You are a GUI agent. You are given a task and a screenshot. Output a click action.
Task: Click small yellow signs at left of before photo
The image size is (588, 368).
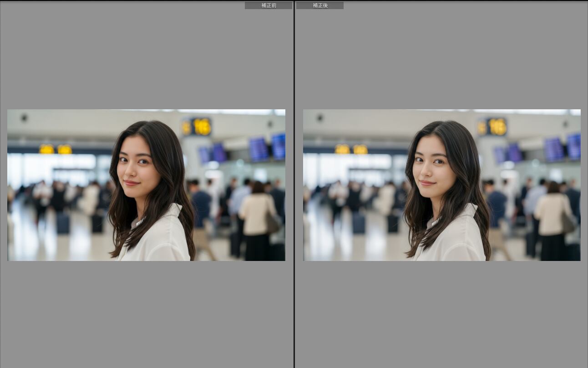coord(55,149)
